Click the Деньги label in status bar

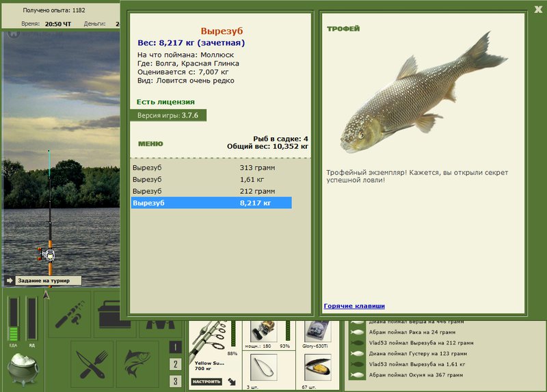(94, 24)
